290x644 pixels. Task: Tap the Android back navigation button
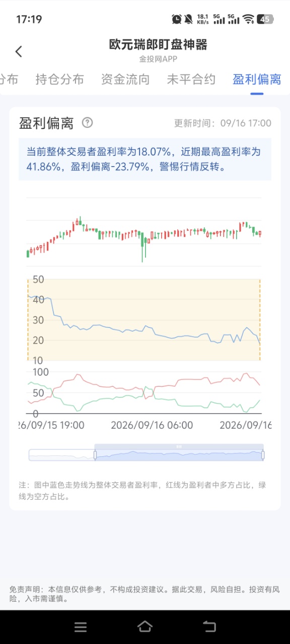(x=209, y=626)
